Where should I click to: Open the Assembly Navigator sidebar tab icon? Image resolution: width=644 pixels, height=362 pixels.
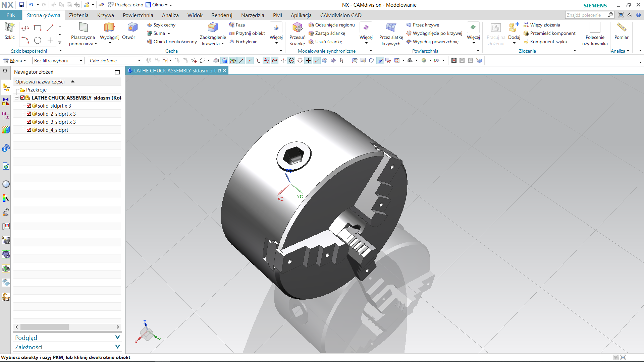[6, 88]
